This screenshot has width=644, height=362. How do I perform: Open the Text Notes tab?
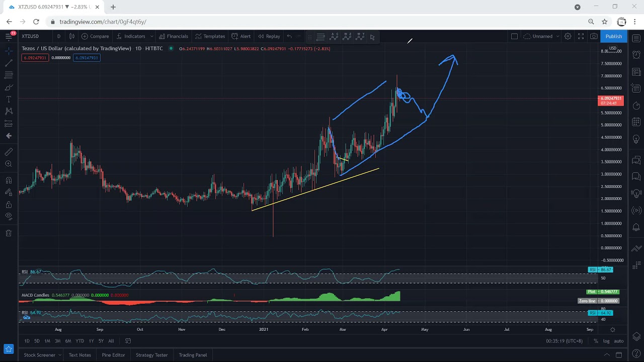tap(80, 355)
